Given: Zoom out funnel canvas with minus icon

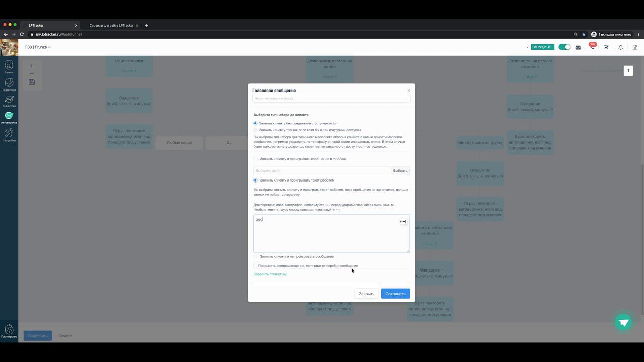Looking at the screenshot, I should coord(32,74).
